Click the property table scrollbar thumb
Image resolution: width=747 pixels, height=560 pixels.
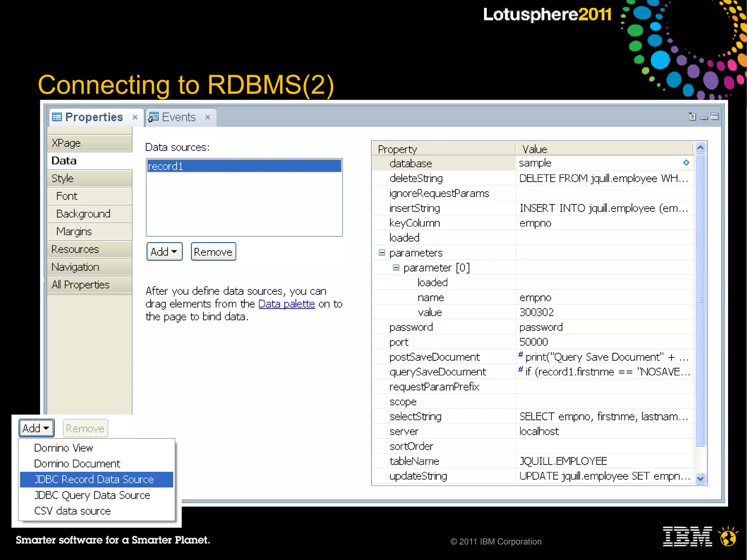click(x=700, y=300)
